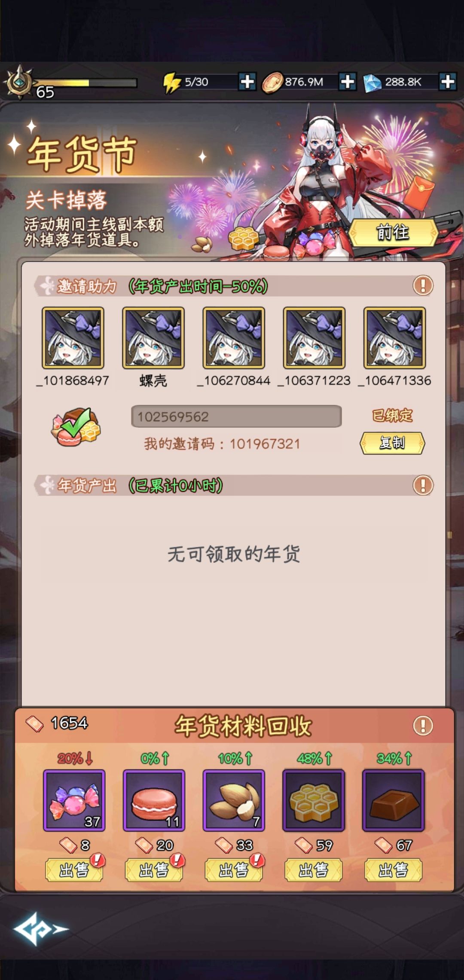464x980 pixels.
Task: Sell candy with its 出售 button
Action: click(74, 870)
